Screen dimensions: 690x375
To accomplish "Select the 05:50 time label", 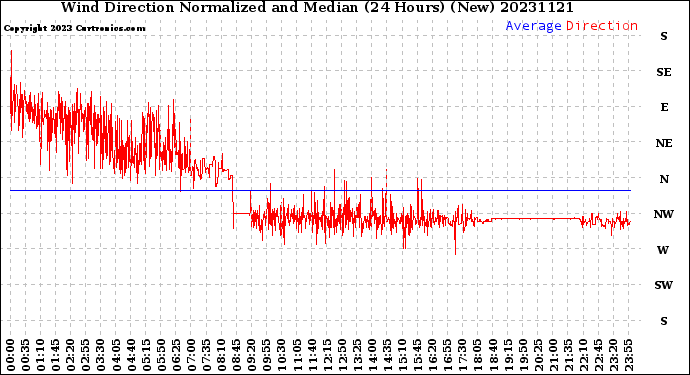I will (x=161, y=356).
